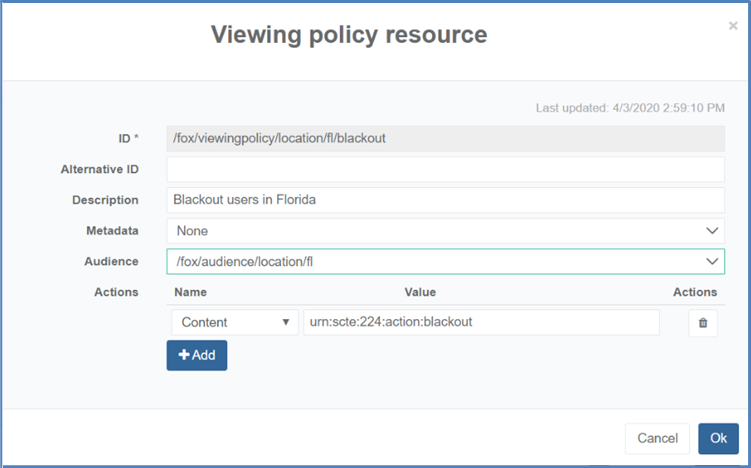
Task: Click the Name column header
Action: (190, 292)
